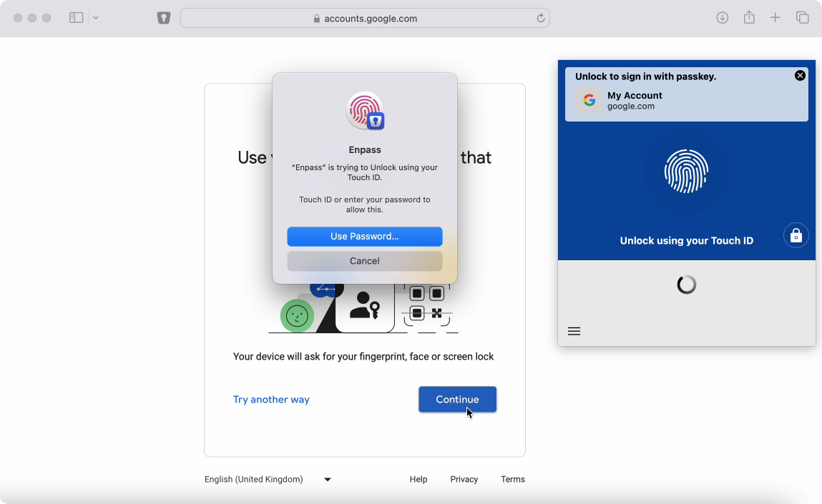This screenshot has height=504, width=822.
Task: Click the 'Unlock using your Touch ID' text
Action: pos(687,241)
